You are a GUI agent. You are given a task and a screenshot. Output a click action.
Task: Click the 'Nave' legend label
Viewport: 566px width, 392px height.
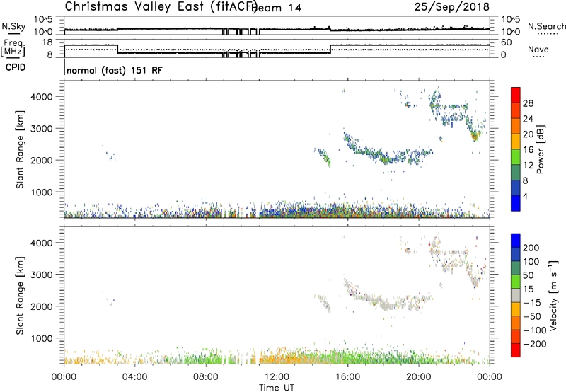coord(538,49)
